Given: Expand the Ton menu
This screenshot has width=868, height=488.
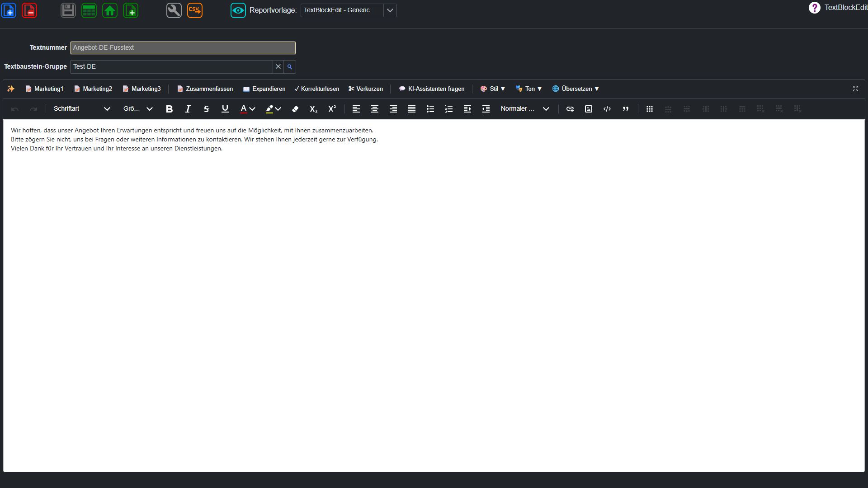Looking at the screenshot, I should point(529,89).
